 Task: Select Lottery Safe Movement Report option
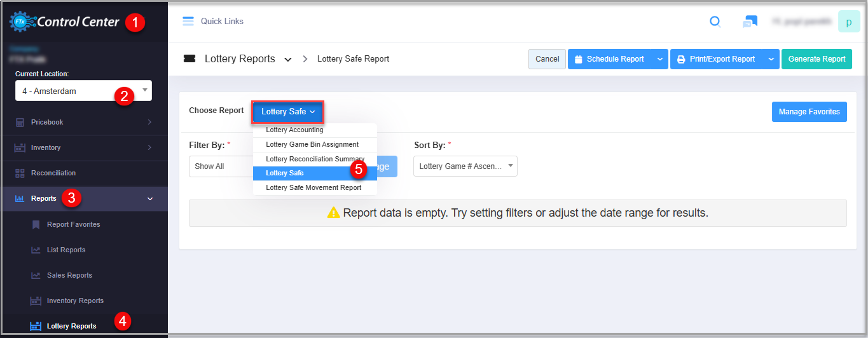[313, 187]
